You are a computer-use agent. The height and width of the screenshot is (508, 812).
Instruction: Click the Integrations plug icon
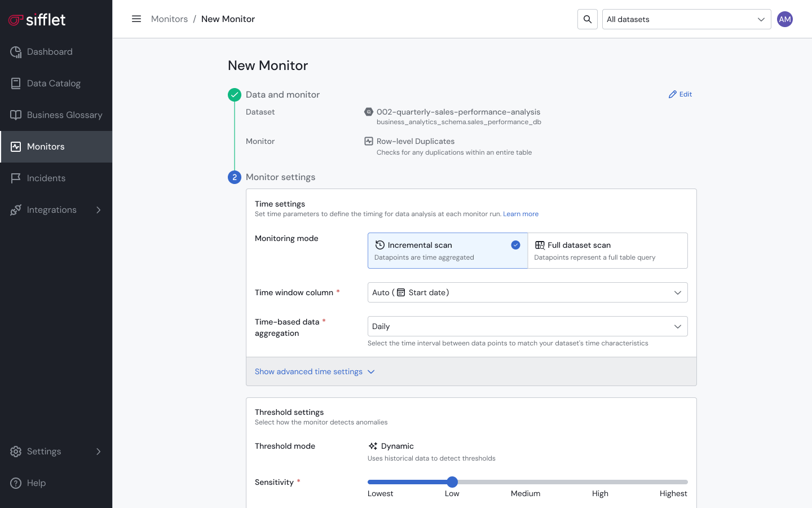click(16, 210)
